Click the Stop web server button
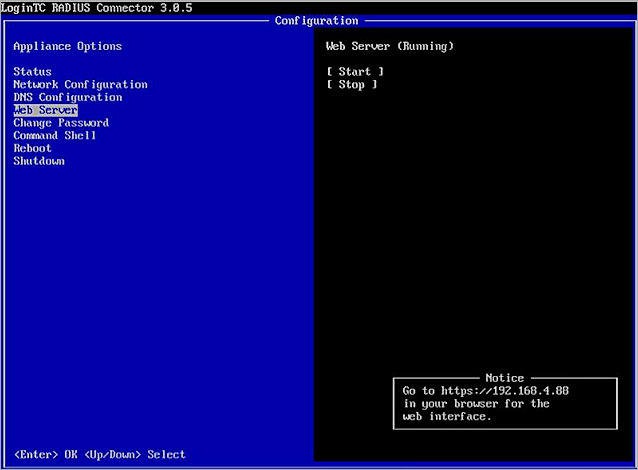 click(x=352, y=85)
